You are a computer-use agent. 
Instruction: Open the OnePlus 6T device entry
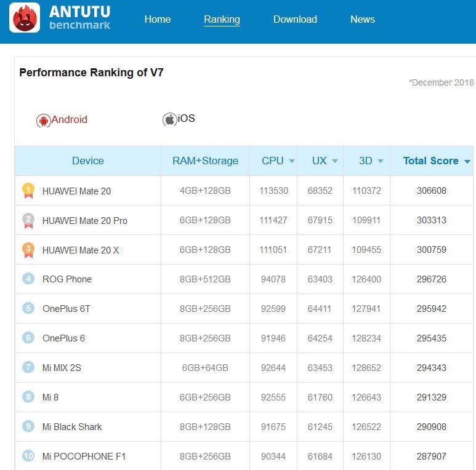(66, 308)
